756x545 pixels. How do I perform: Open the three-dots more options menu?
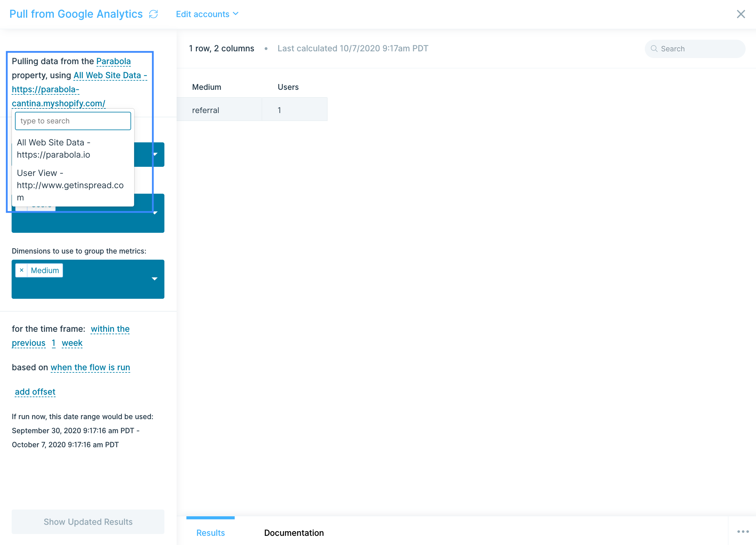[743, 531]
